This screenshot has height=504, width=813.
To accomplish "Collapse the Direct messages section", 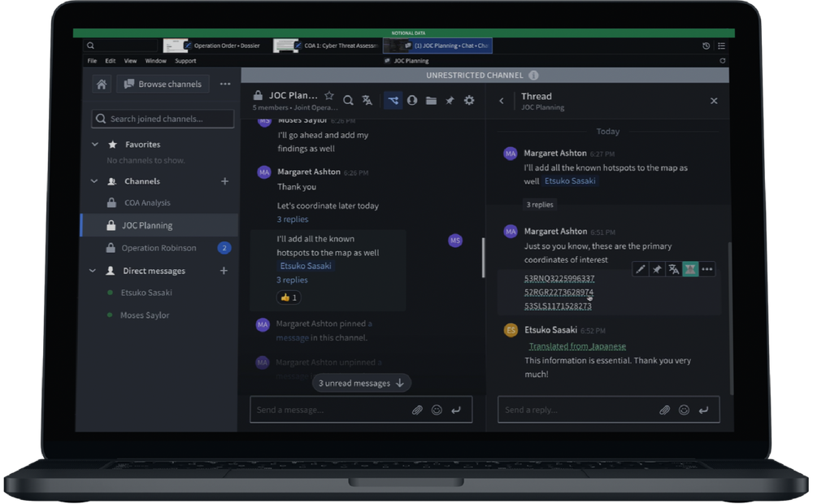I will pyautogui.click(x=92, y=270).
